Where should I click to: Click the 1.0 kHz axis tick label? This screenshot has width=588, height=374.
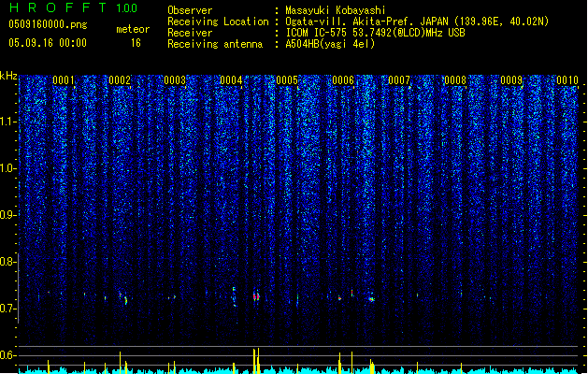point(8,168)
